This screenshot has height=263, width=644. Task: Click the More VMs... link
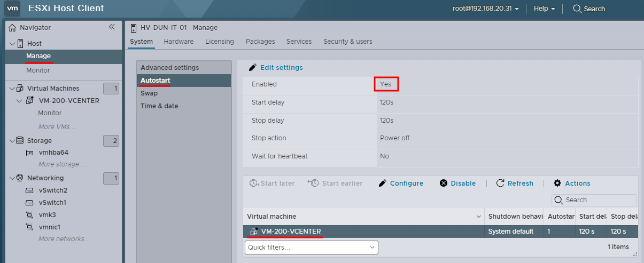click(x=57, y=127)
